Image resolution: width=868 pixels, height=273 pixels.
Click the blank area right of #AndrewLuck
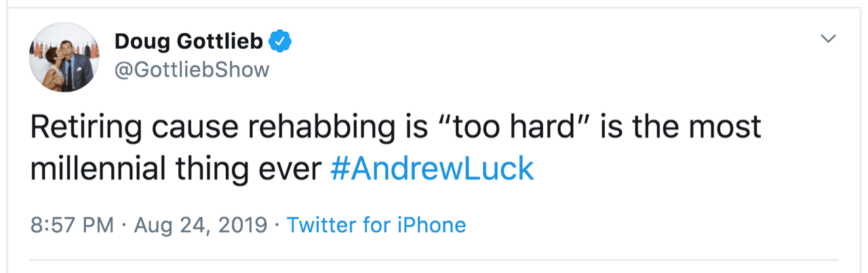click(678, 169)
